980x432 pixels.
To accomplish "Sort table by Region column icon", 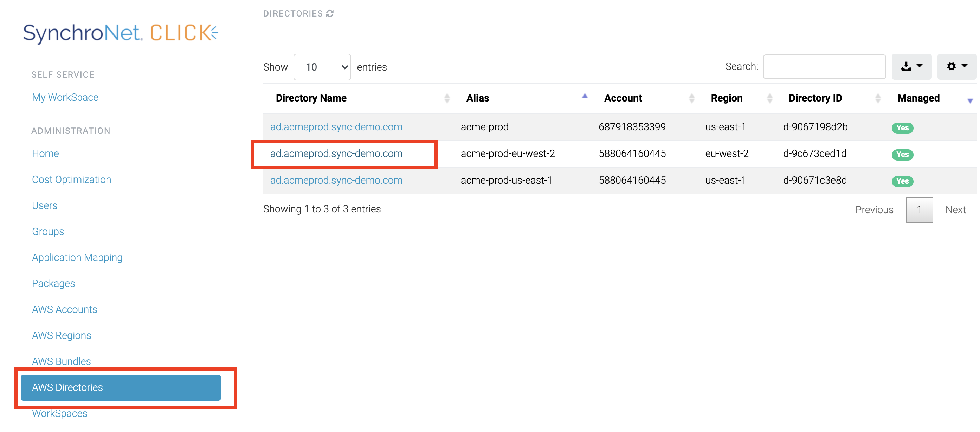I will [769, 98].
